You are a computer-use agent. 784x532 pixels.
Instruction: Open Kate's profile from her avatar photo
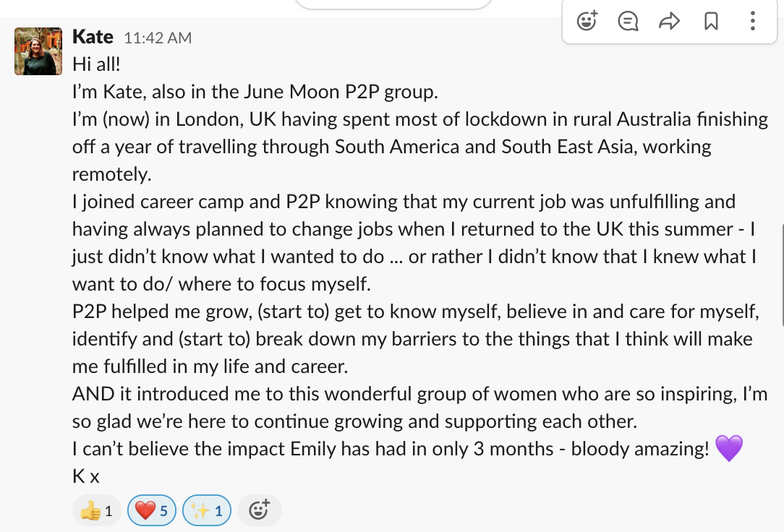click(x=35, y=51)
